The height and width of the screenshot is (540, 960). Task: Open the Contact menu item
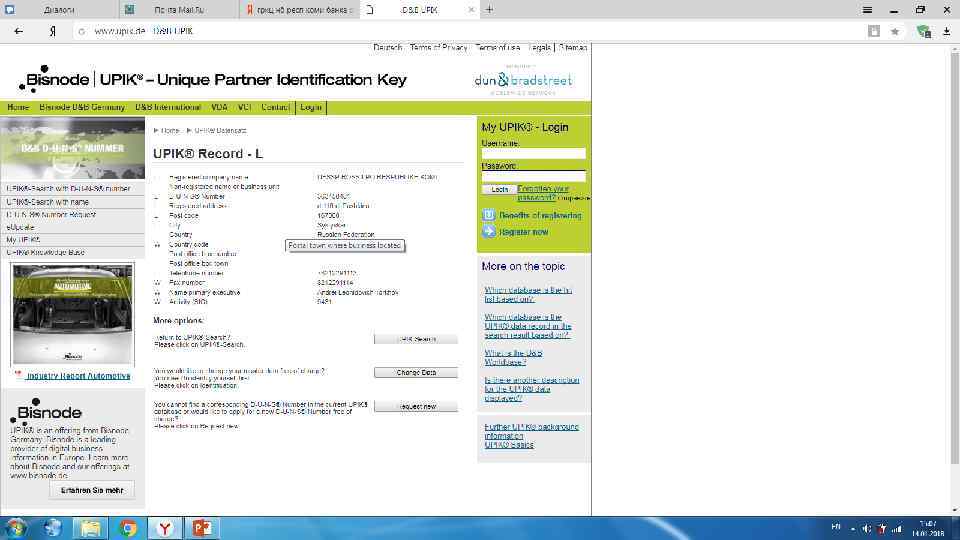276,107
